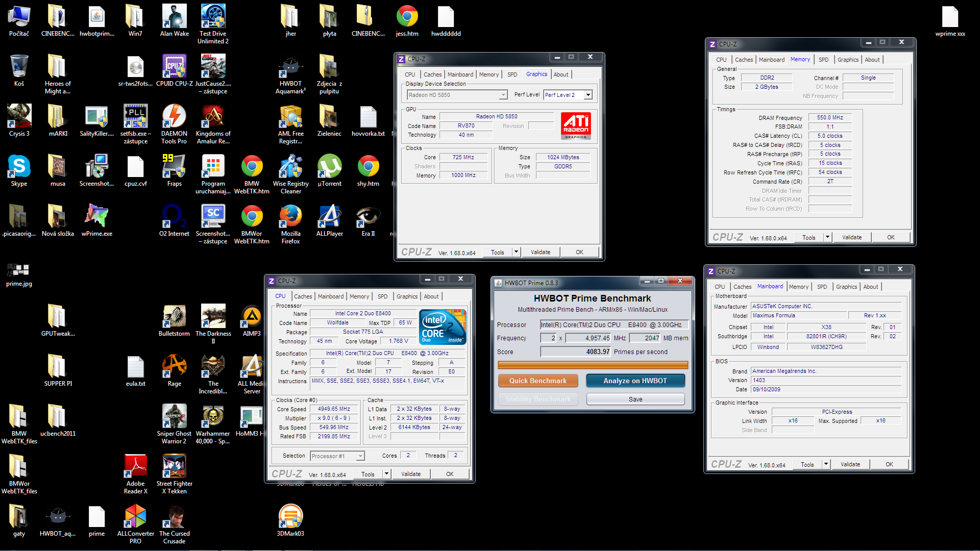The width and height of the screenshot is (980, 551).
Task: Click OK in CPU tab CPU-Z window
Action: pos(450,474)
